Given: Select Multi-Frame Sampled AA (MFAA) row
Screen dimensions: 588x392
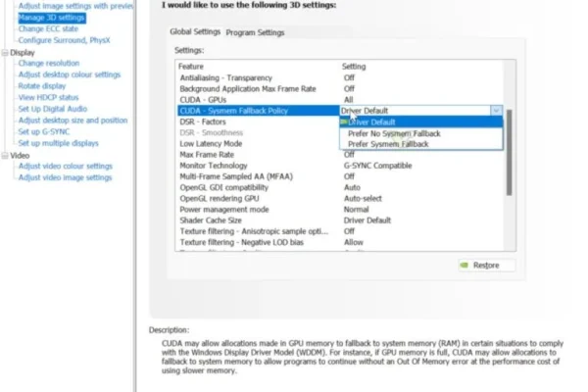Looking at the screenshot, I should tap(340, 176).
